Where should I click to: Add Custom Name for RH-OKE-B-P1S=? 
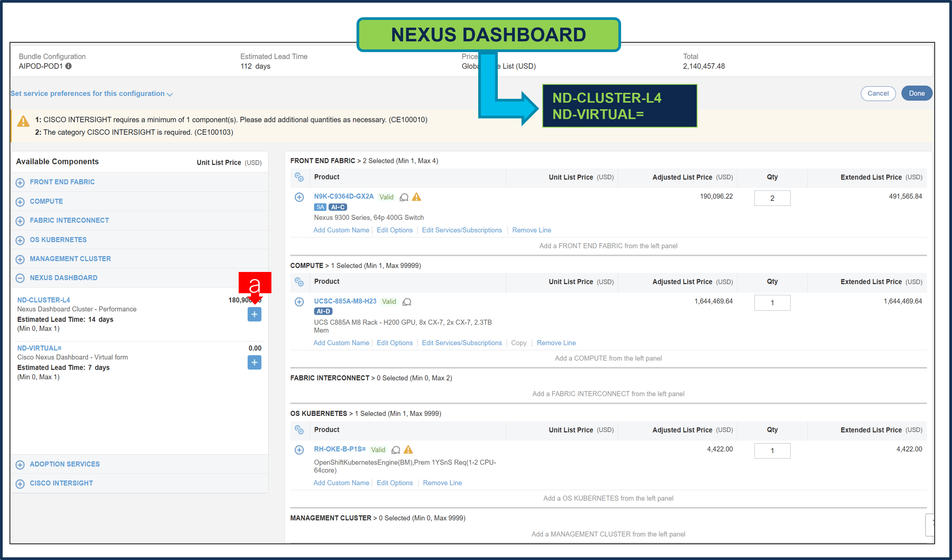(x=341, y=483)
